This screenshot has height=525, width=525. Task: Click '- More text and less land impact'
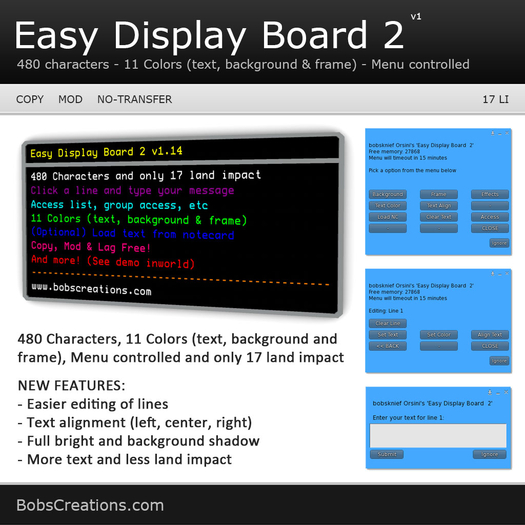[x=125, y=459]
